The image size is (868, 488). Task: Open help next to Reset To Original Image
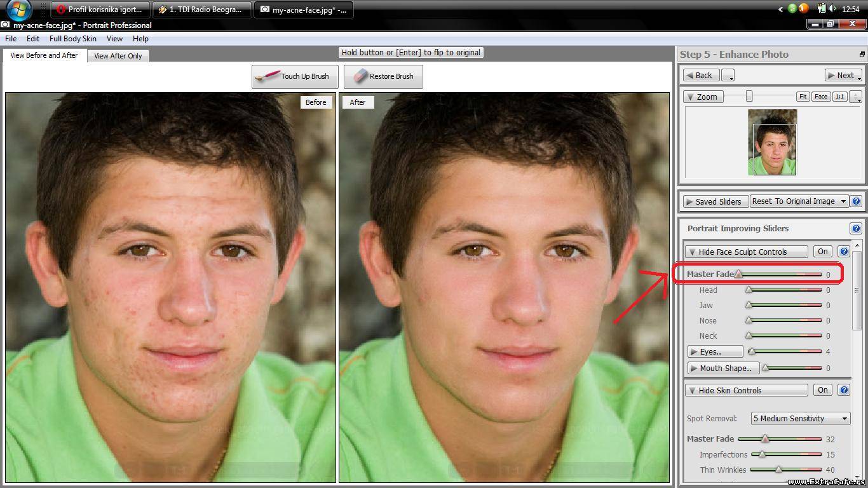tap(856, 201)
